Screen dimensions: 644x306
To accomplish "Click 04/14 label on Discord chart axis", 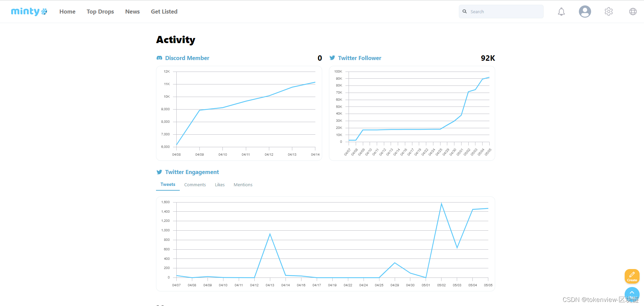I will (315, 155).
